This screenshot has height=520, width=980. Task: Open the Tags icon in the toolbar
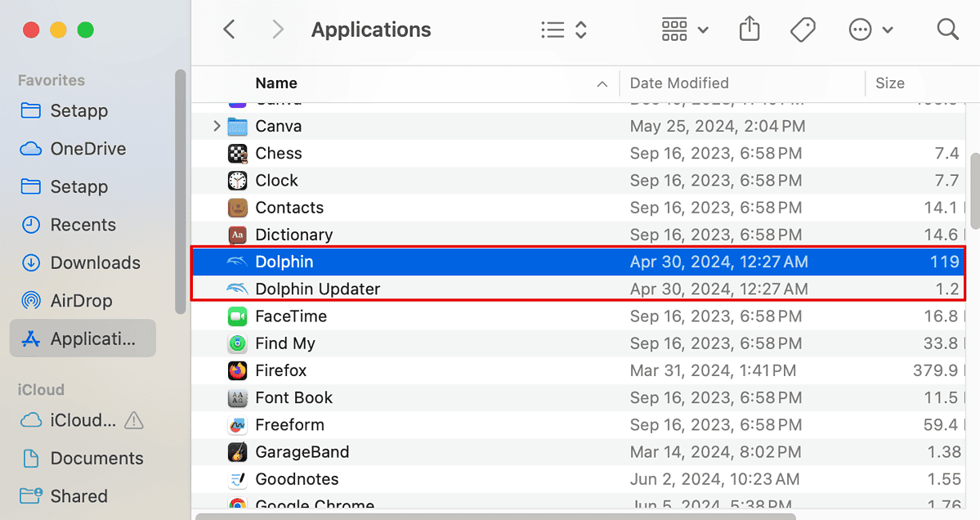[x=802, y=29]
